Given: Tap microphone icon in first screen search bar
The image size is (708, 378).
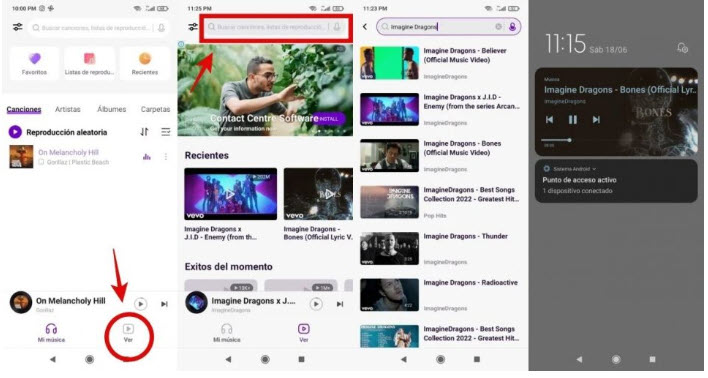Looking at the screenshot, I should (x=161, y=28).
